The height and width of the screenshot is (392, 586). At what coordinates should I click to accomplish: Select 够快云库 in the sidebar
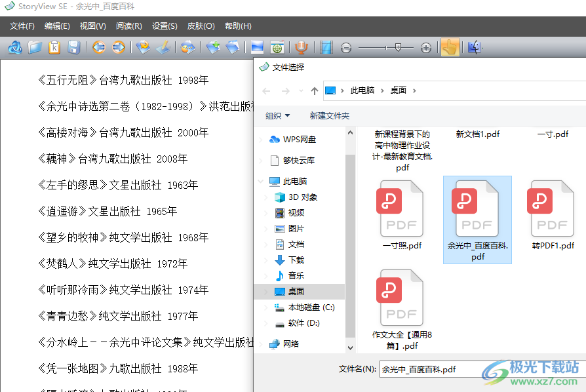click(299, 161)
